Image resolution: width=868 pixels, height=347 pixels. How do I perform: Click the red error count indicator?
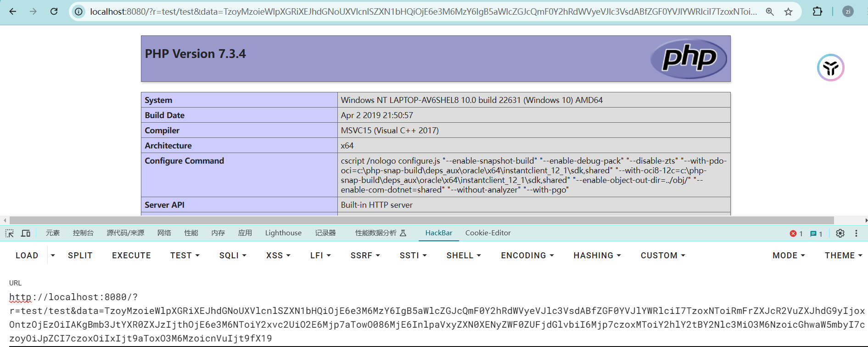(796, 233)
